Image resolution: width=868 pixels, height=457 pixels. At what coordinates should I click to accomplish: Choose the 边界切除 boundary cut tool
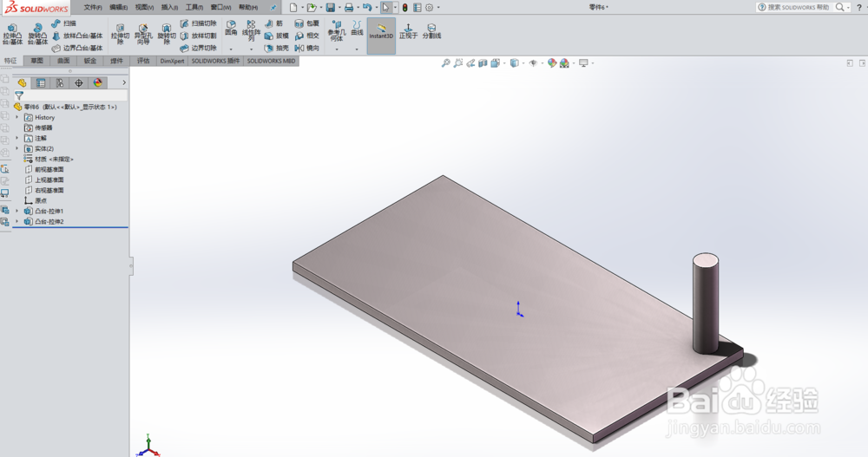point(198,49)
